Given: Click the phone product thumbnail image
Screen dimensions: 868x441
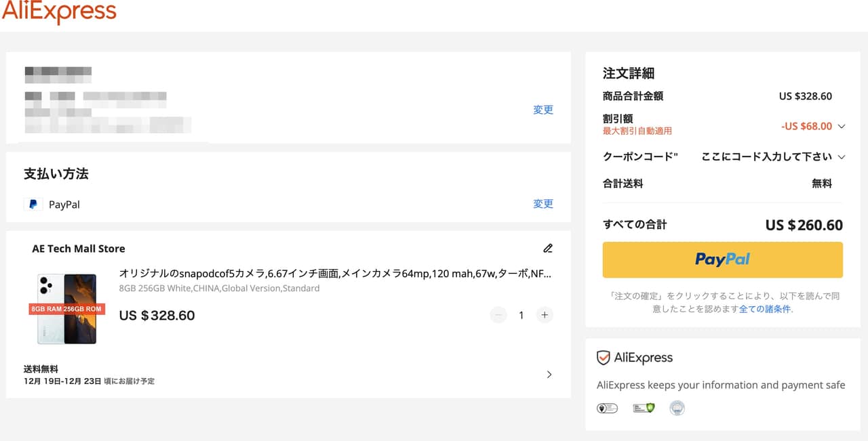Looking at the screenshot, I should click(67, 308).
